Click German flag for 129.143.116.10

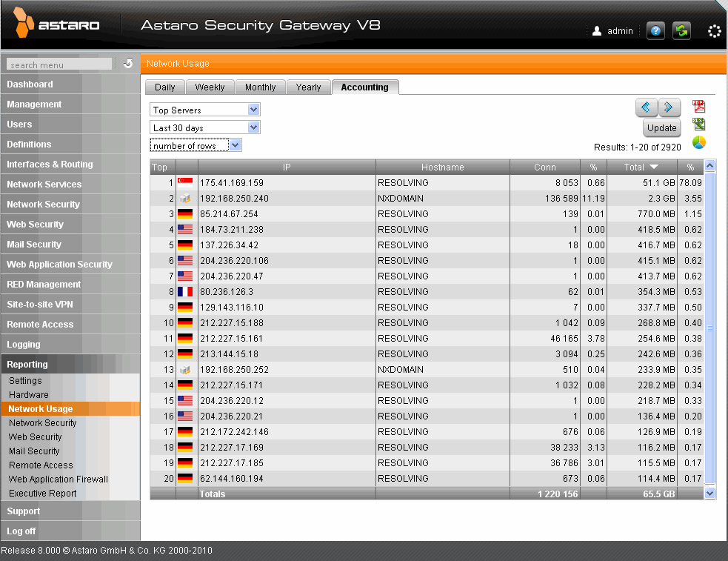(x=185, y=308)
